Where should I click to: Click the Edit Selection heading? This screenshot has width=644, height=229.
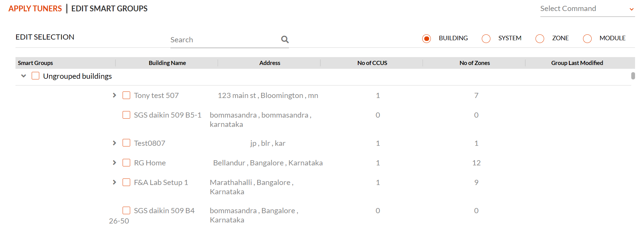[45, 37]
